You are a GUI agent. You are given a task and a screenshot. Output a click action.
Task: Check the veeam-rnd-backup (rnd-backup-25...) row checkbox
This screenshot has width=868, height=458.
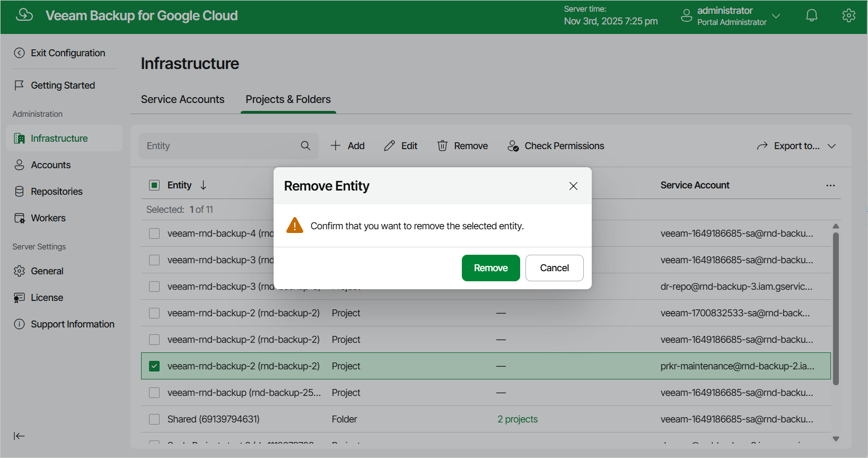pos(154,393)
